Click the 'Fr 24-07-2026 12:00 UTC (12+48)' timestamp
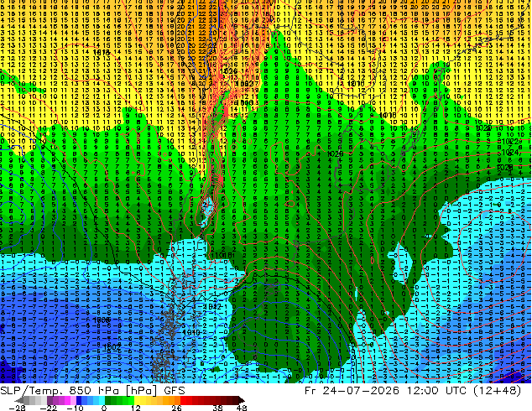 coord(413,390)
